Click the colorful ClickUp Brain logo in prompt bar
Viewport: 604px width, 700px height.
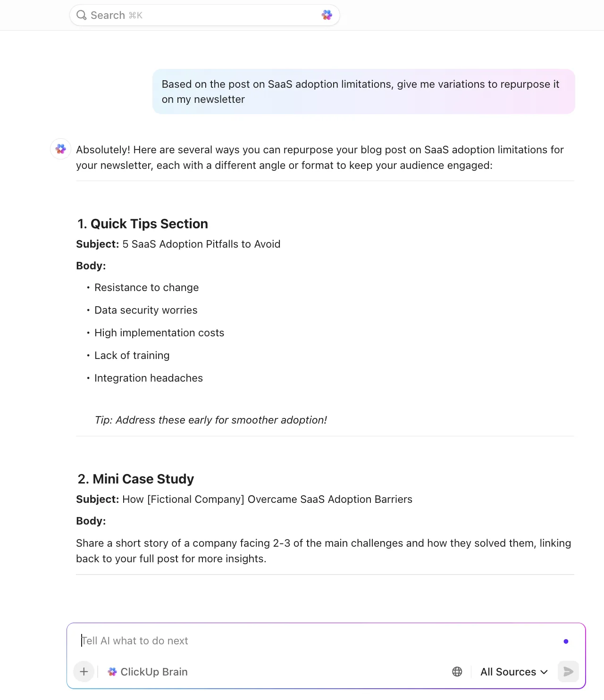pos(112,672)
